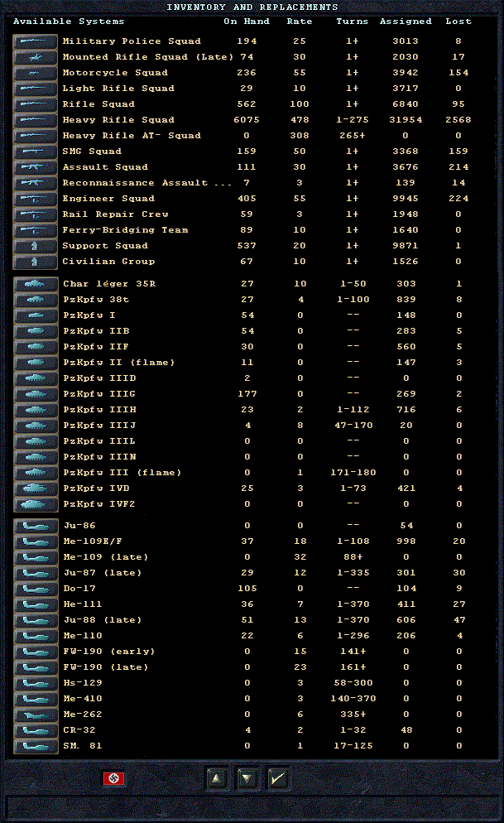Click the On Hand column header
The image size is (504, 823).
247,22
